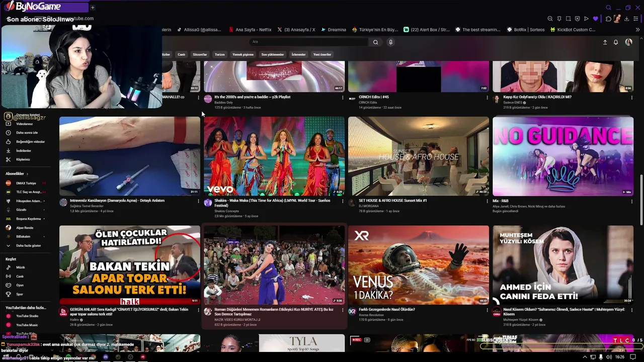The height and width of the screenshot is (362, 644).
Task: Click the purple heart toolbar icon
Action: (595, 19)
